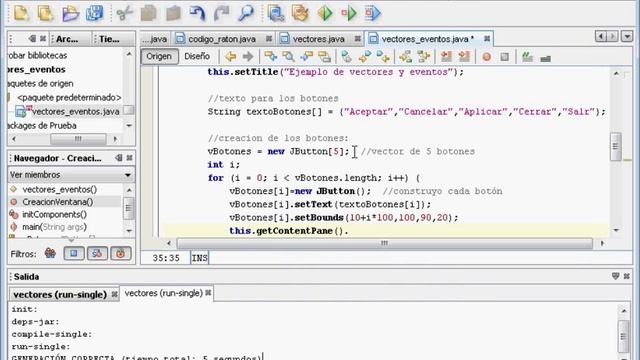Select CreacionVentana() in the navigator
This screenshot has height=360, width=640.
(58, 202)
